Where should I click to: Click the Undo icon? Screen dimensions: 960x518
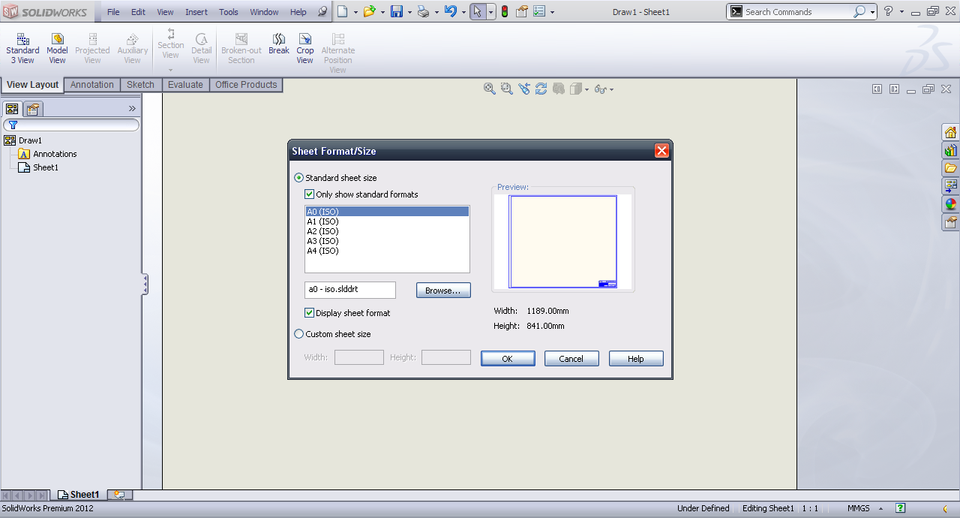pyautogui.click(x=449, y=12)
